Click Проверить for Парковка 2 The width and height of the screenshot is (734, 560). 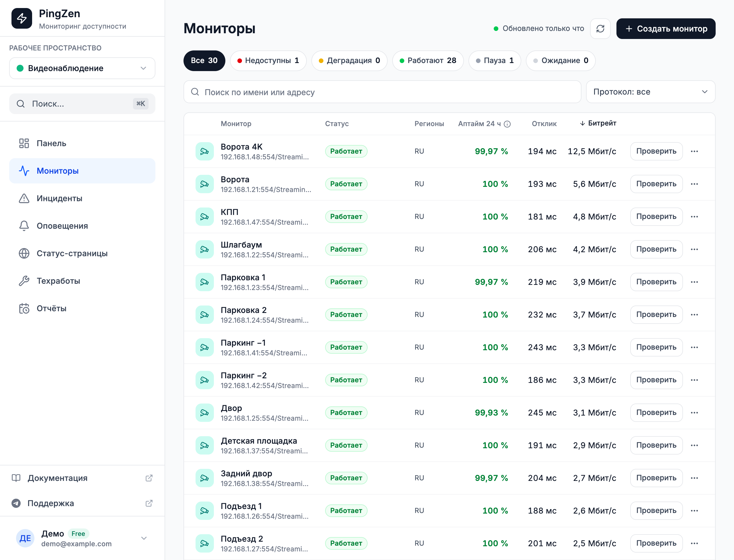click(x=656, y=315)
